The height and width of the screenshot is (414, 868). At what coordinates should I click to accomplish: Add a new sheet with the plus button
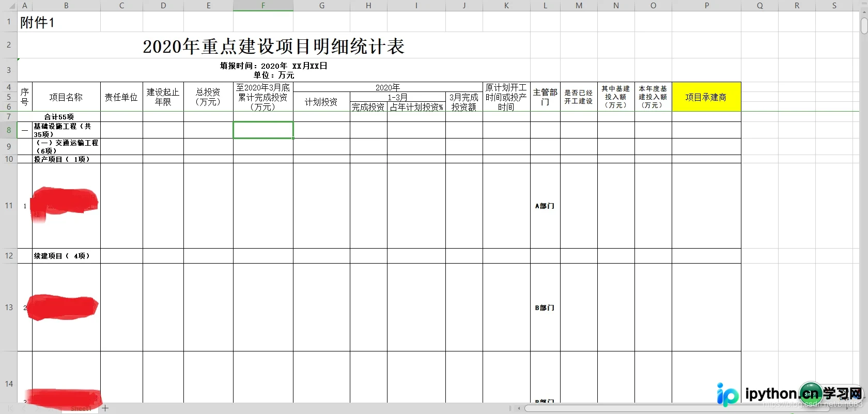105,408
